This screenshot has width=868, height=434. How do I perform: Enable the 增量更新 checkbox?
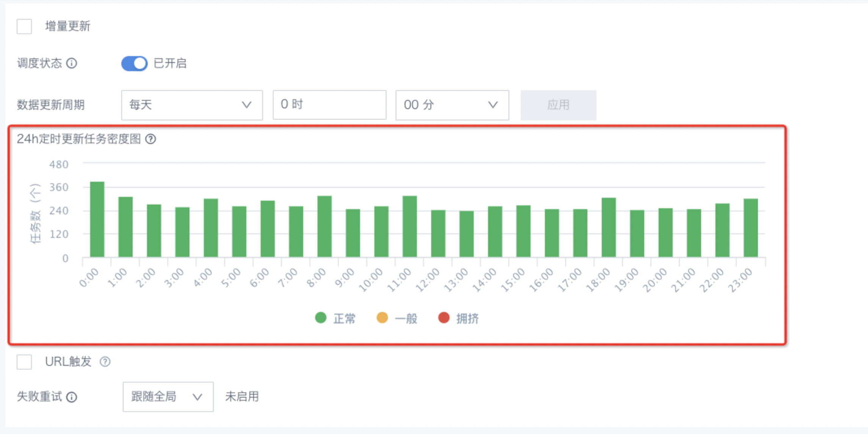pyautogui.click(x=24, y=27)
